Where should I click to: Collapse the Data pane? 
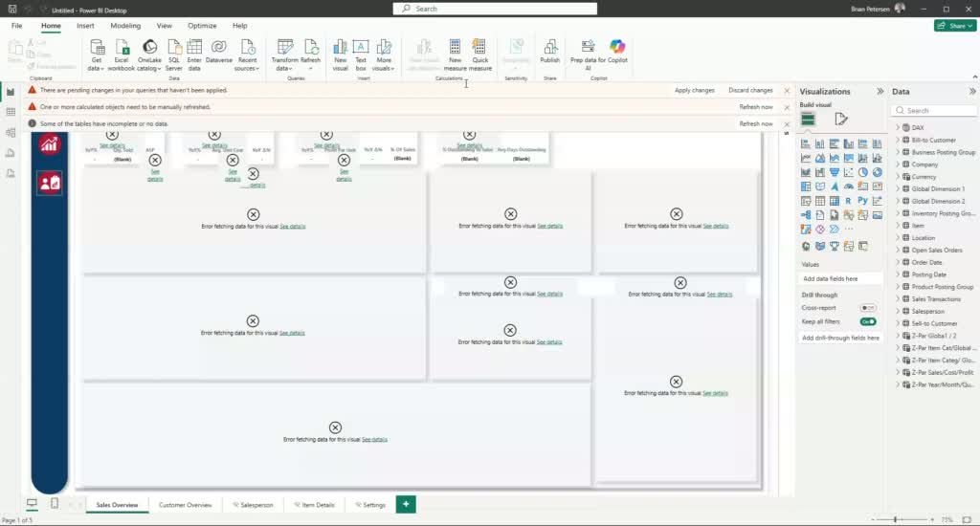click(972, 91)
